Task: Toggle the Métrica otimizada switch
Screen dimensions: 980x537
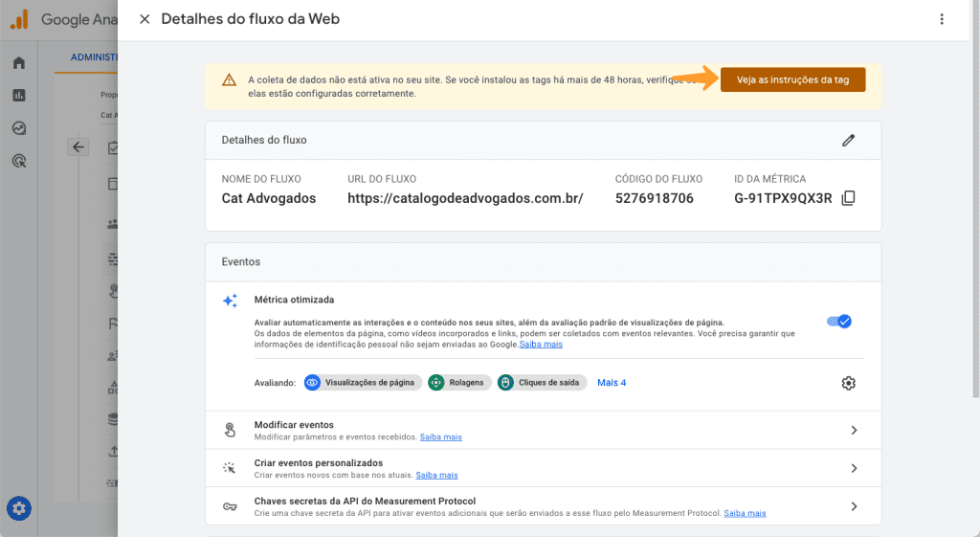Action: point(838,322)
